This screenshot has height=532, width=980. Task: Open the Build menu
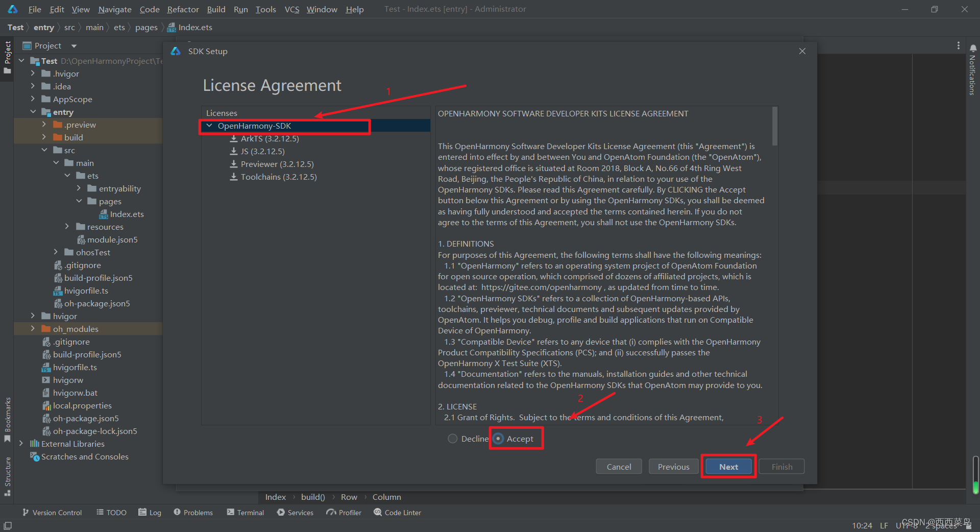(x=216, y=9)
